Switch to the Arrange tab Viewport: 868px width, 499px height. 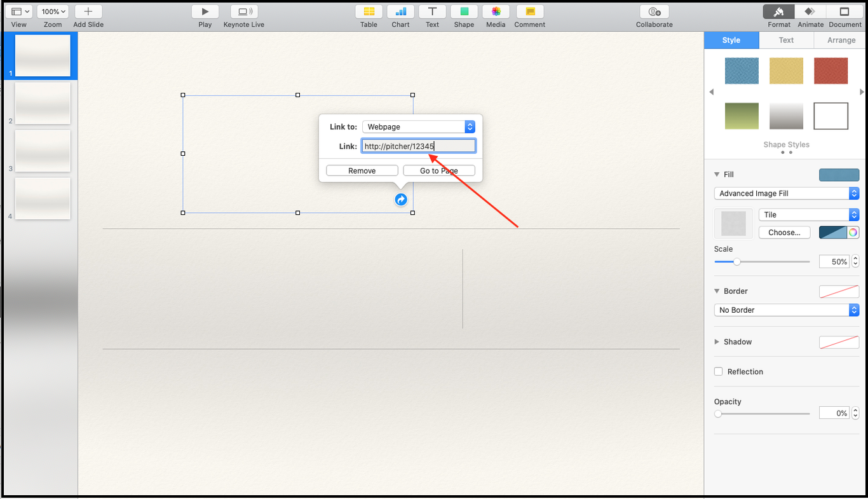click(x=841, y=40)
